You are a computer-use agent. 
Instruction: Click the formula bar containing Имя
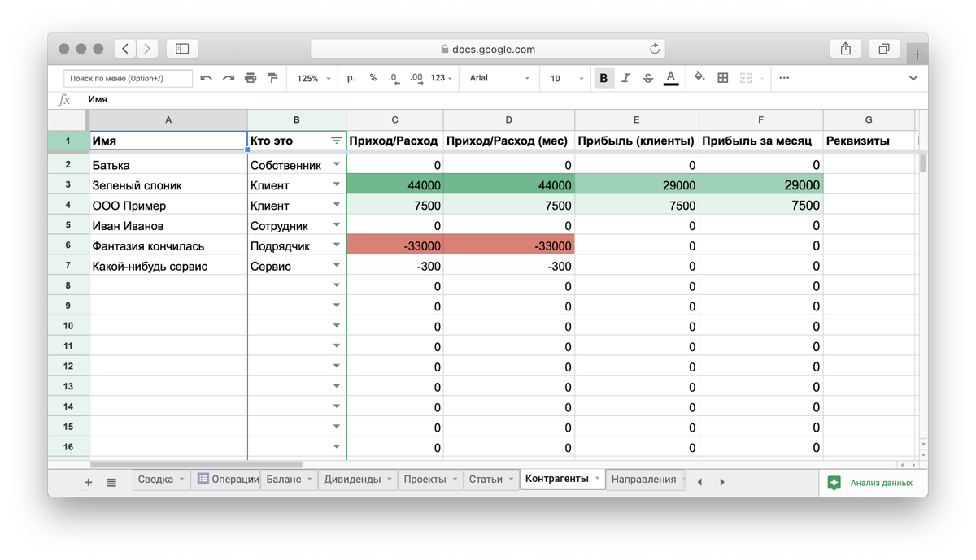pyautogui.click(x=504, y=99)
